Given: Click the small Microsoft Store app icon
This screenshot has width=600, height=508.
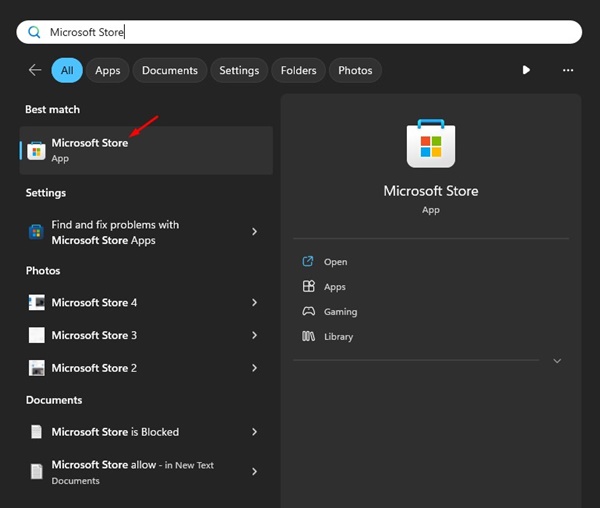Looking at the screenshot, I should tap(36, 150).
